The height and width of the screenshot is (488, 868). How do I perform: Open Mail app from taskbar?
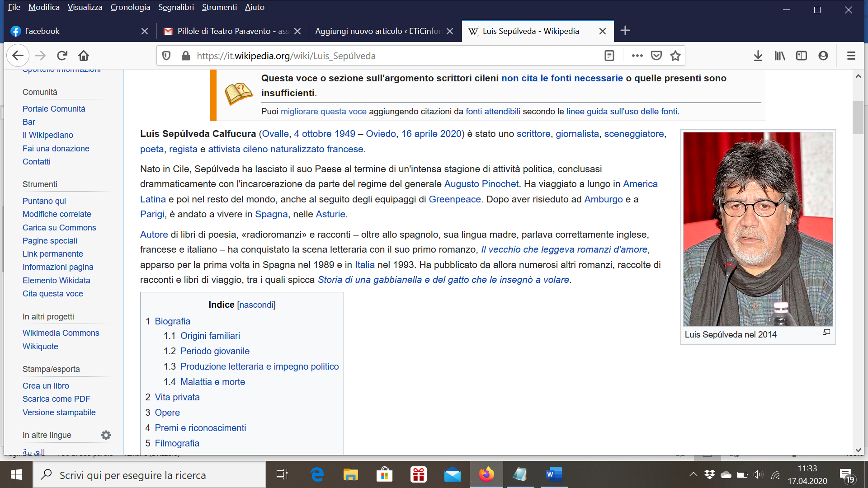[452, 474]
